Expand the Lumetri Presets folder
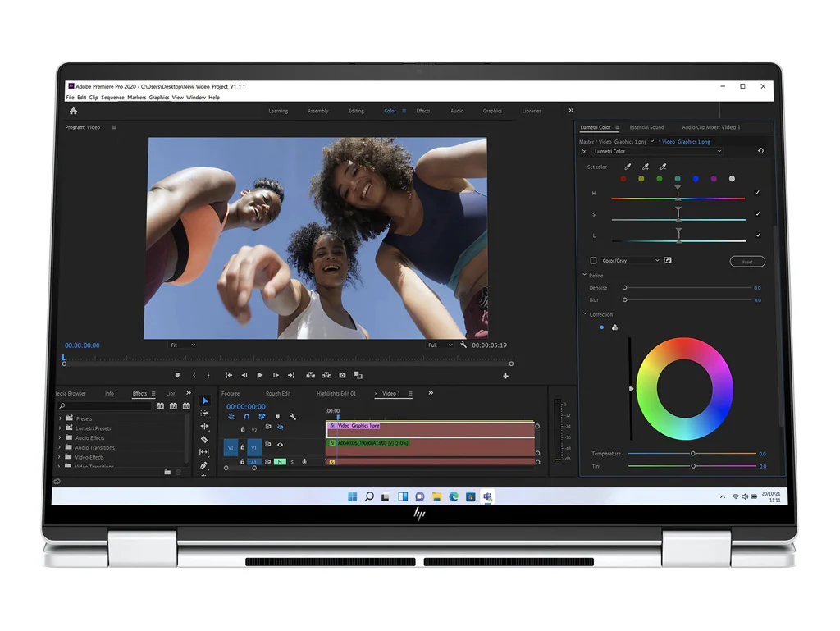This screenshot has width=840, height=631. coord(60,428)
